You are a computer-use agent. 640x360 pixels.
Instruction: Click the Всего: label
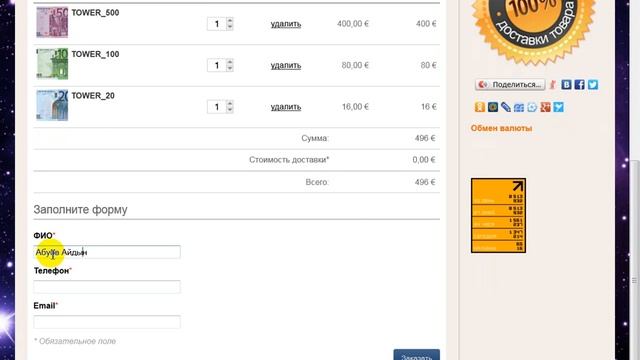pos(317,182)
